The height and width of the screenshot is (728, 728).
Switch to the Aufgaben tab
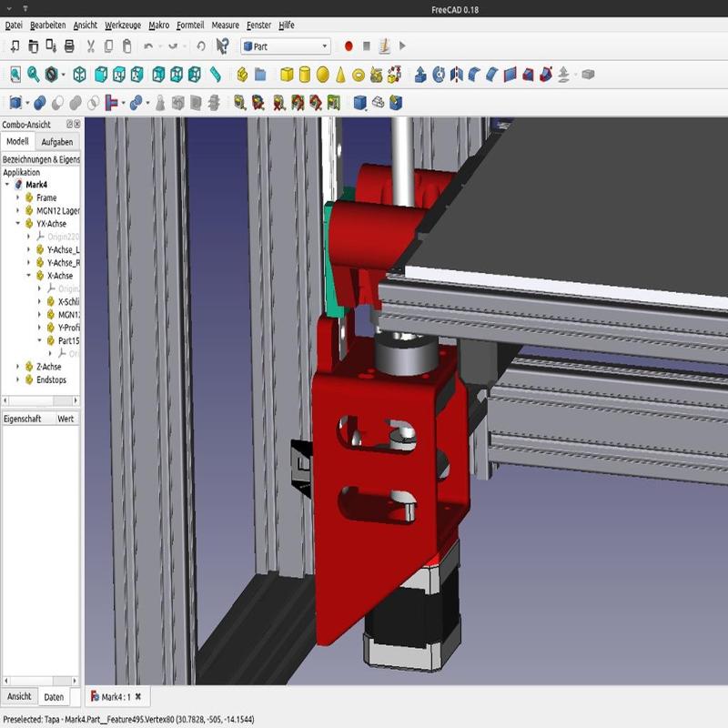pos(57,142)
